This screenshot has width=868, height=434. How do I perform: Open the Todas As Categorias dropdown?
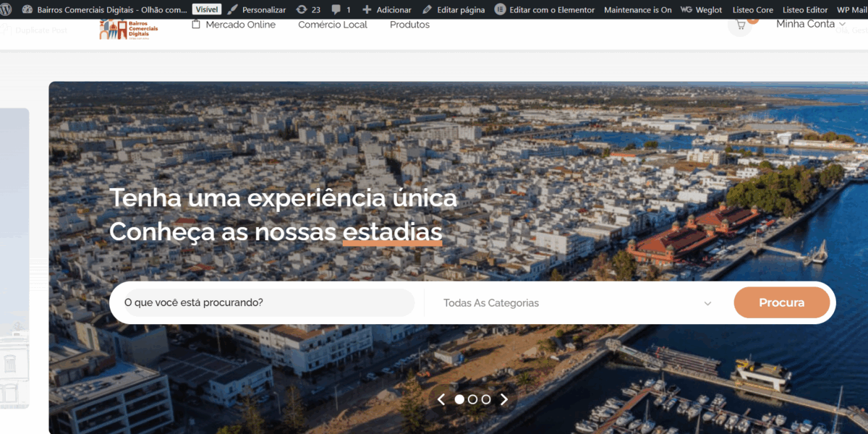coord(577,303)
